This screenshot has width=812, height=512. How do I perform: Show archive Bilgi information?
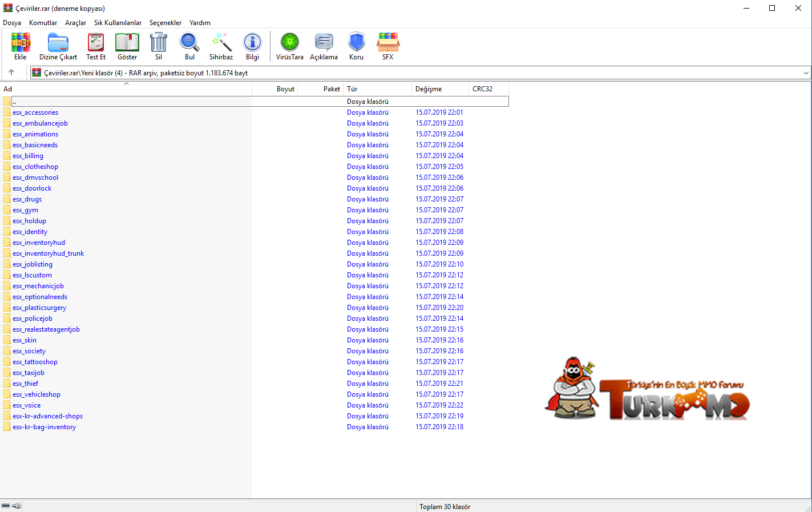click(252, 43)
